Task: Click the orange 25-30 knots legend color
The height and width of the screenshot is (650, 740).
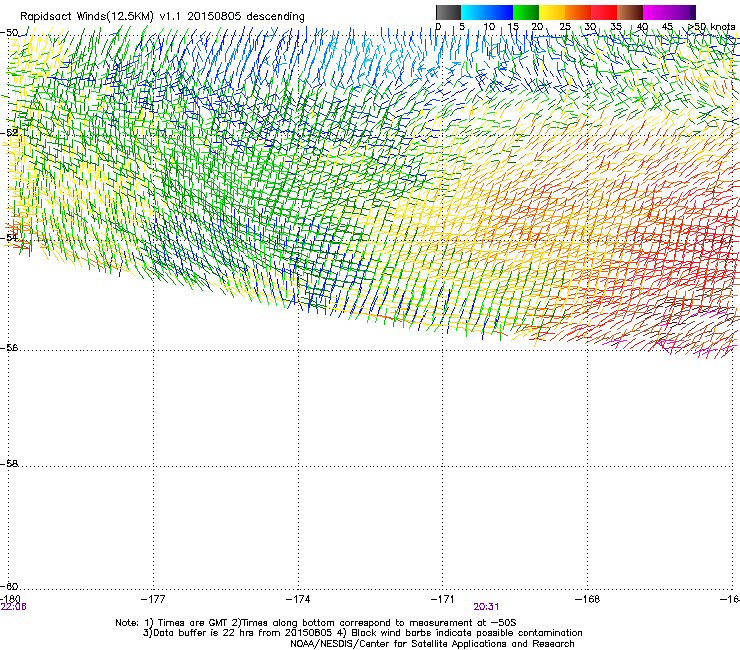Action: coord(578,12)
